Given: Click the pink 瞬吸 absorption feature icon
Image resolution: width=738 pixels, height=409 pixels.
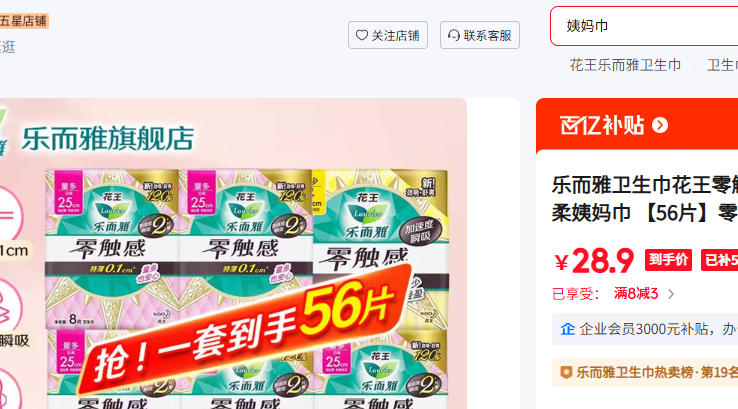Looking at the screenshot, I should [x=8, y=306].
